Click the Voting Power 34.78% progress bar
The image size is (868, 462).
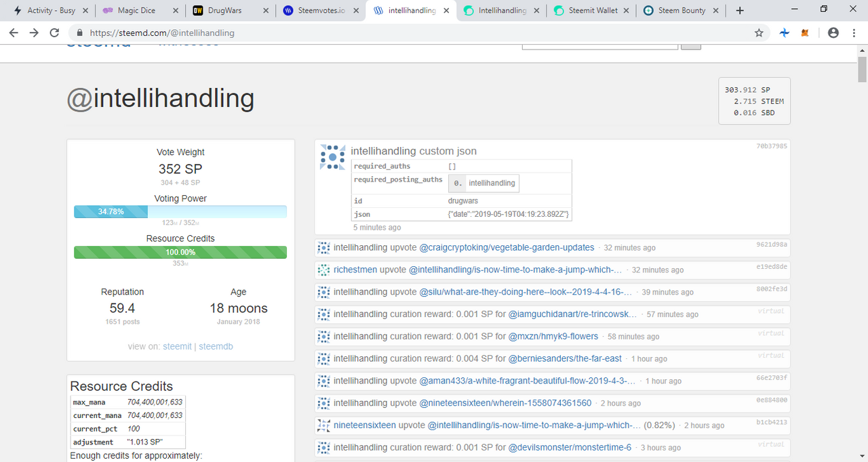pyautogui.click(x=180, y=212)
